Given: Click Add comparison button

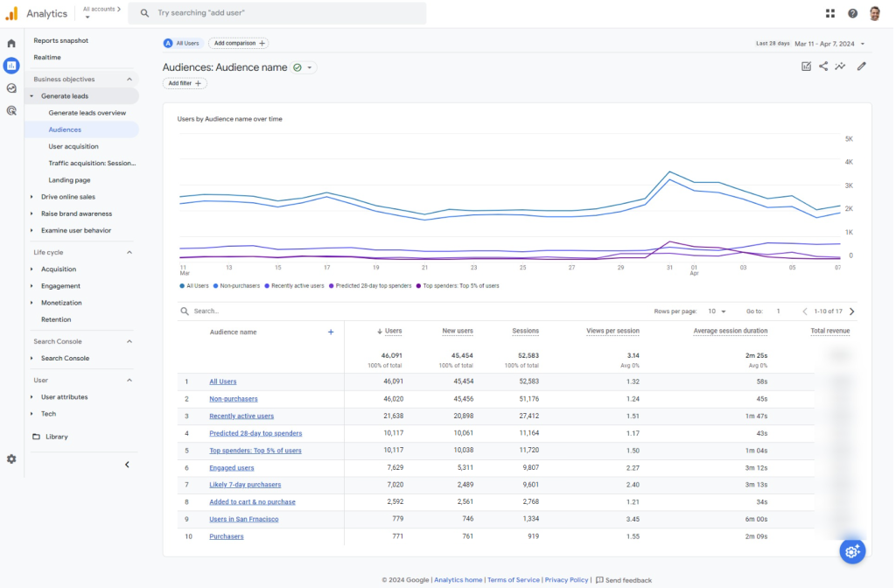Looking at the screenshot, I should 239,43.
